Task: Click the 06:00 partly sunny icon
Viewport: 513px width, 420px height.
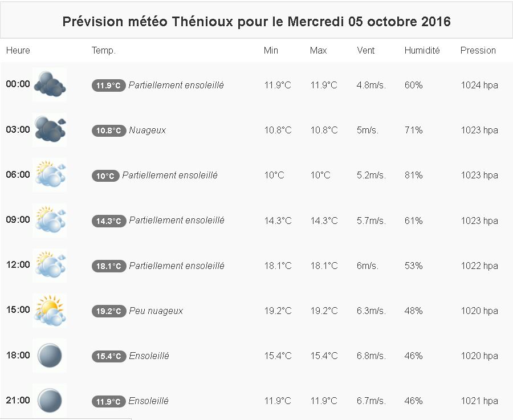Action: 50,174
